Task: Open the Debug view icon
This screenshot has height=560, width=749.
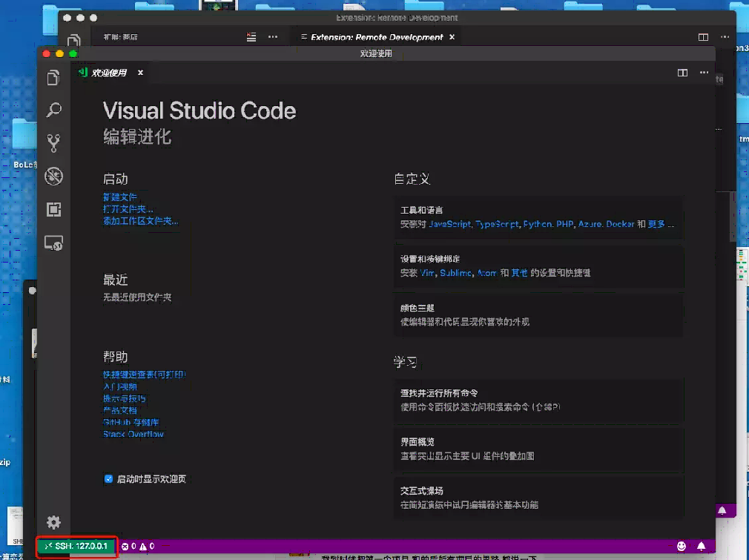Action: click(x=53, y=177)
